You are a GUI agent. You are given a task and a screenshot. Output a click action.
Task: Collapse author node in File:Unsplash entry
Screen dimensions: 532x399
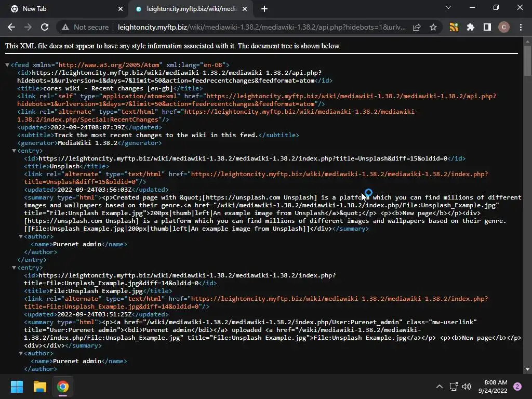[21, 353]
